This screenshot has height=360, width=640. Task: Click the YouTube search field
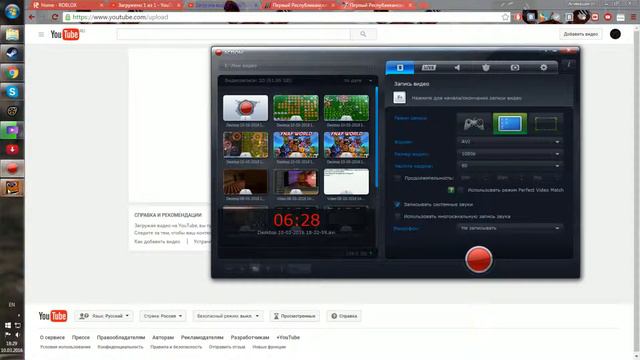click(233, 34)
